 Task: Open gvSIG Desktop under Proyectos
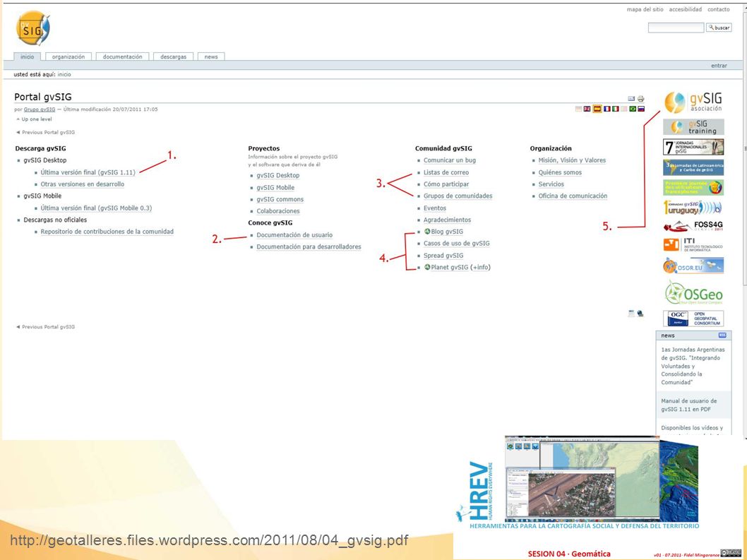278,175
